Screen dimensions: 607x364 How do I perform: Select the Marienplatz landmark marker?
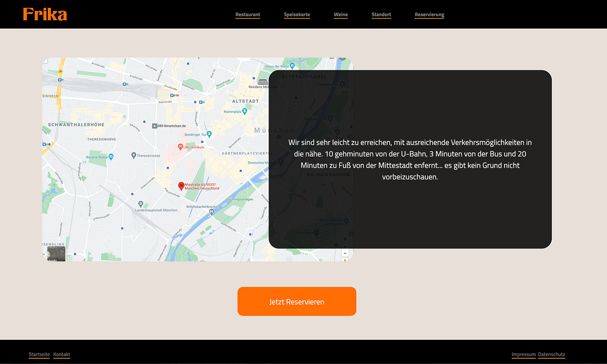244,111
